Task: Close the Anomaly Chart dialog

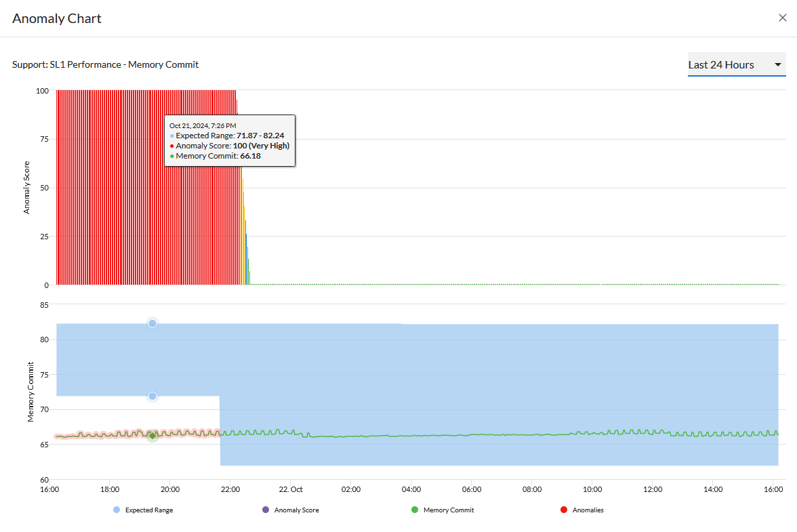Action: point(782,18)
